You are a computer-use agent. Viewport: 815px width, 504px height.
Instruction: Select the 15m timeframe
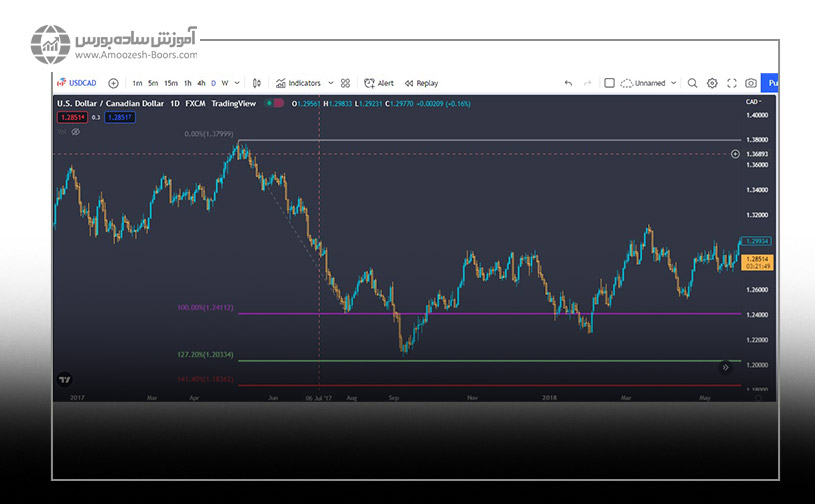[171, 84]
